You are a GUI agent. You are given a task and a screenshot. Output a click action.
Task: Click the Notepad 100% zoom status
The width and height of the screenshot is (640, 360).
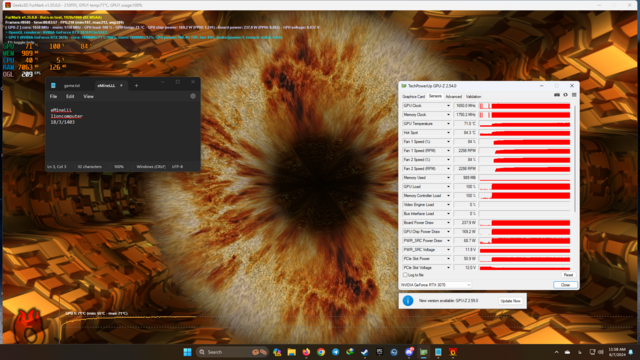[119, 167]
